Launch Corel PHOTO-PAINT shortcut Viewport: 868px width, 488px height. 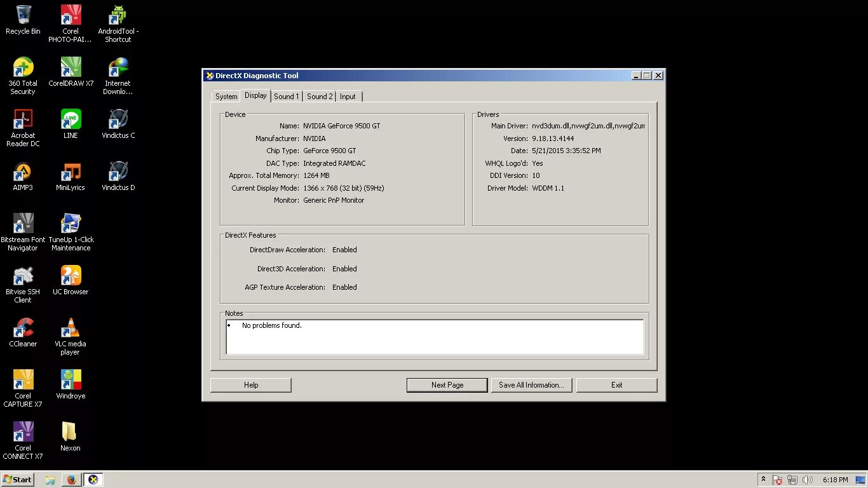coord(71,24)
